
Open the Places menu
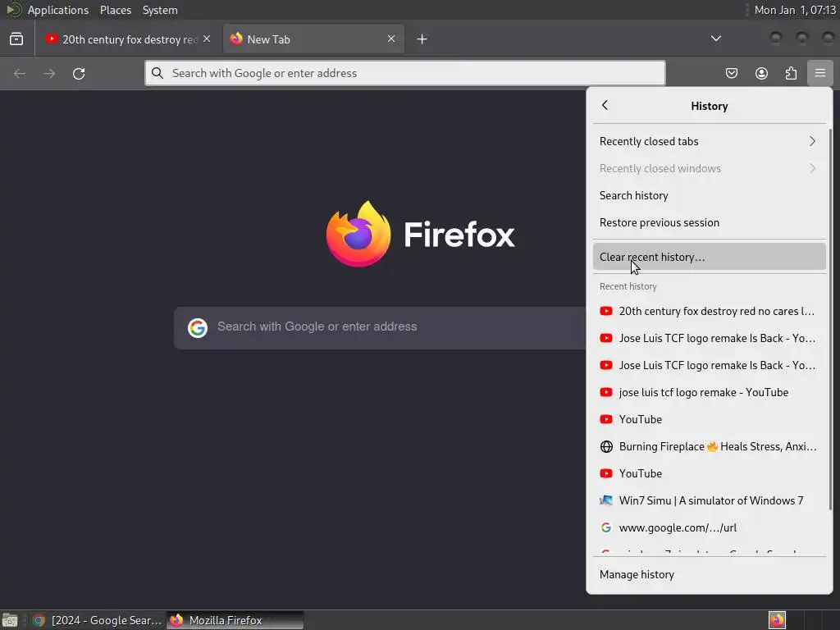point(116,10)
